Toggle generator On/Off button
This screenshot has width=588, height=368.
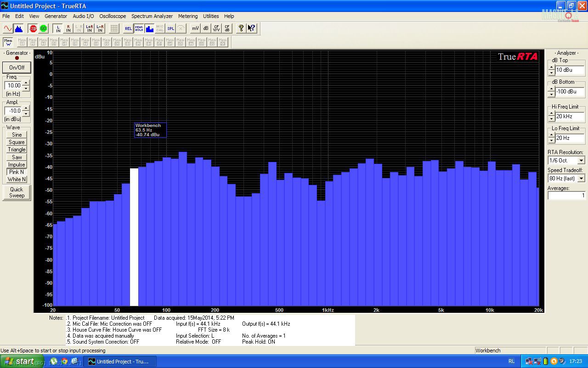coord(17,68)
